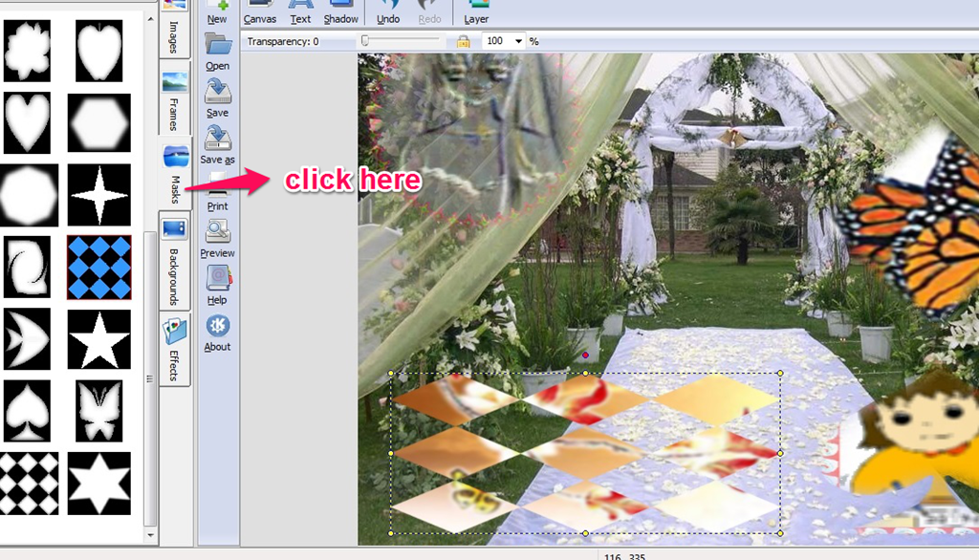The image size is (979, 560).
Task: Click the mask list scroll down arrow
Action: tap(150, 536)
